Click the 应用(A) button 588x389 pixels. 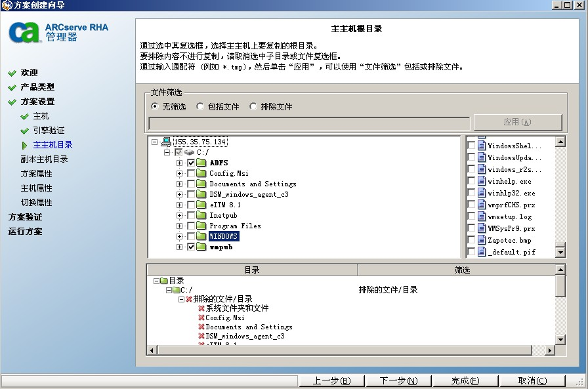pos(518,122)
